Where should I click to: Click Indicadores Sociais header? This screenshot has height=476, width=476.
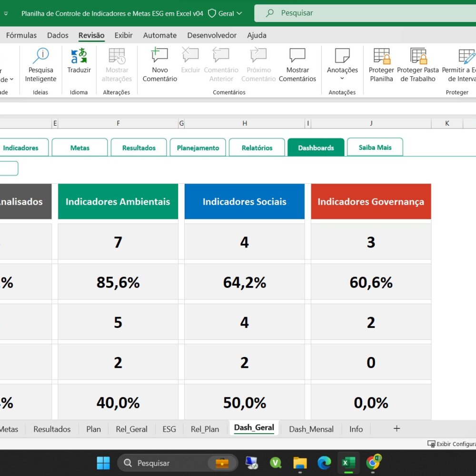point(244,201)
